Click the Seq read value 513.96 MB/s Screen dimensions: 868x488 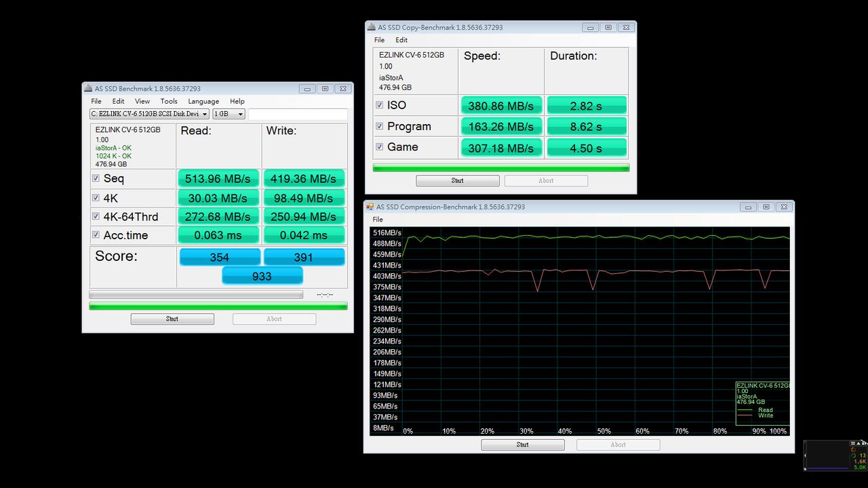point(218,179)
